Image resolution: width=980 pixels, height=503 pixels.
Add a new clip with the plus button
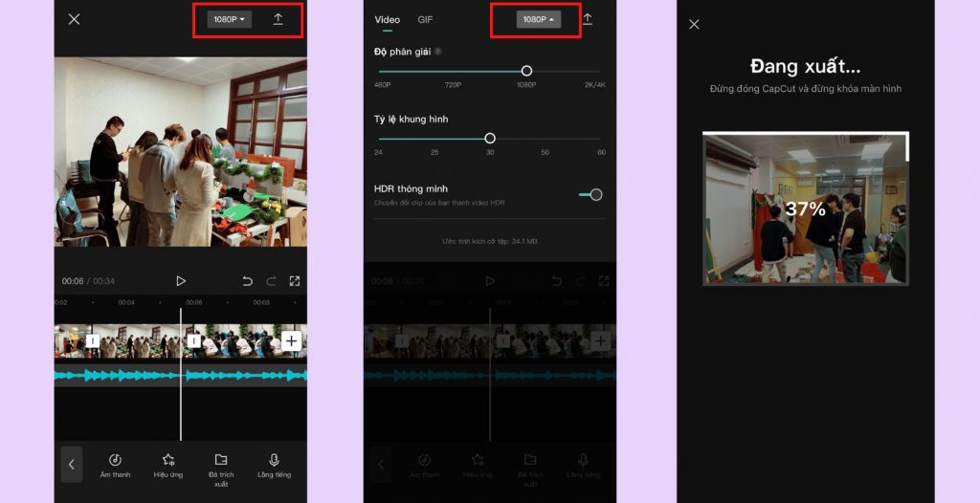(x=291, y=340)
